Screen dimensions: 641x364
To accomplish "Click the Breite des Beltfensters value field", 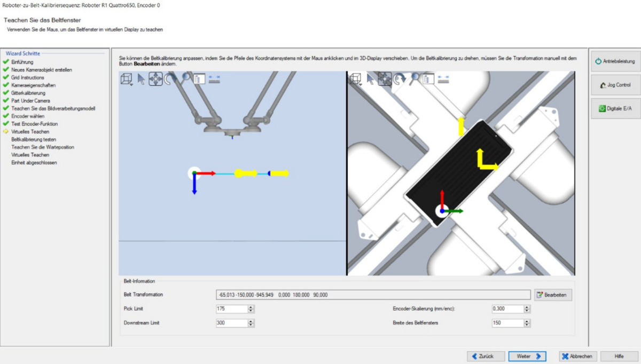I will point(507,323).
